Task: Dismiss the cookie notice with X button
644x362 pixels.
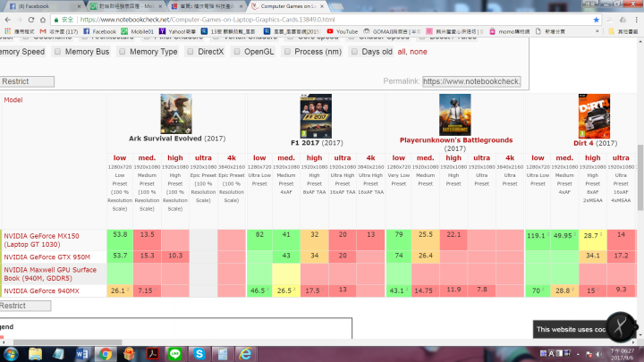Action: [x=620, y=327]
